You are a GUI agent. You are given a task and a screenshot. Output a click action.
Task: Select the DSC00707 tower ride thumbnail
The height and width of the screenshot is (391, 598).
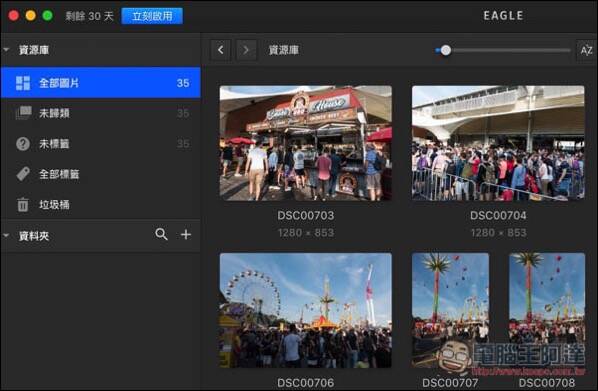pos(450,310)
